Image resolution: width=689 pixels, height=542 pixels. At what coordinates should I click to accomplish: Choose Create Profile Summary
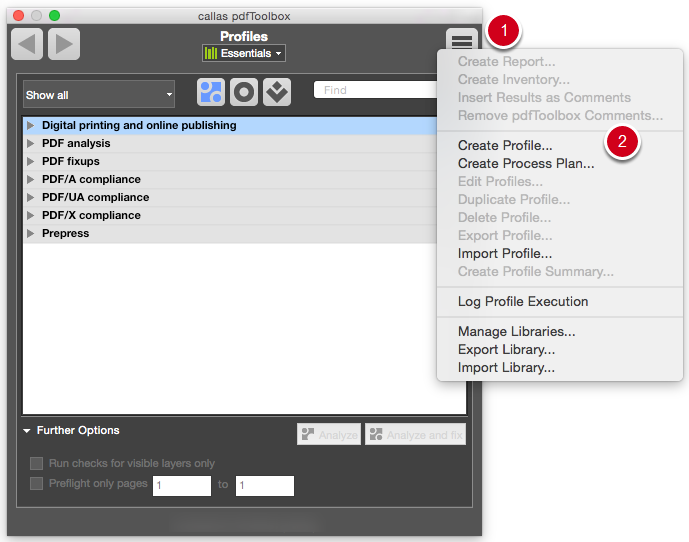536,272
